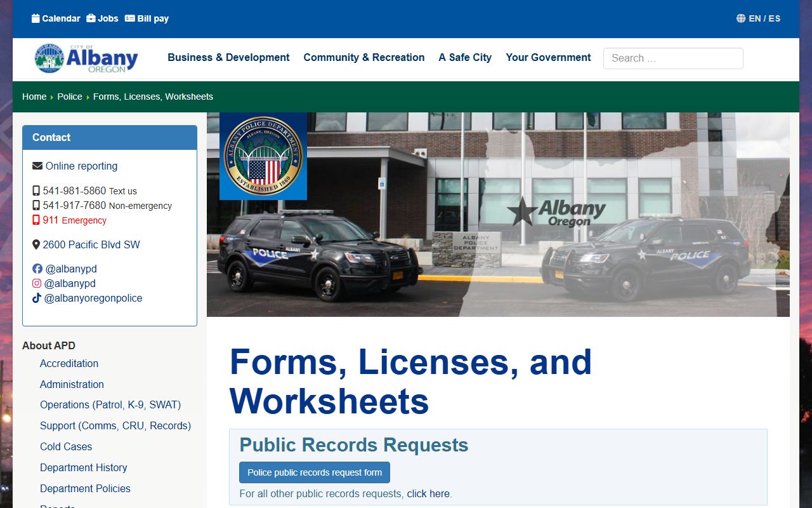The image size is (812, 508).
Task: Click Forms, Licenses, Worksheets breadcrumb
Action: [153, 97]
